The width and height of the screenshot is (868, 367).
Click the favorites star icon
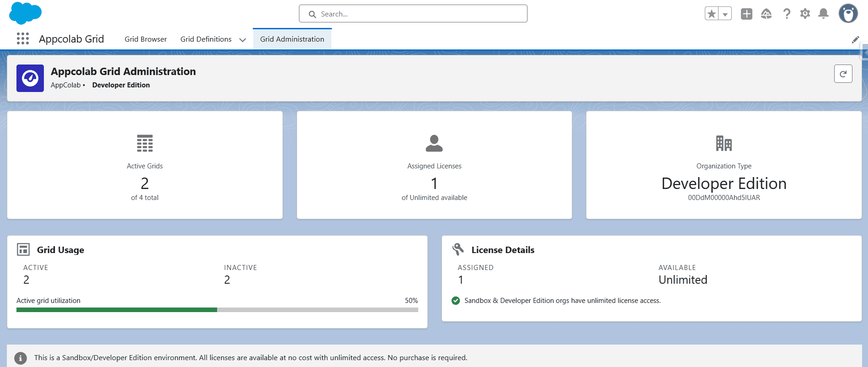pyautogui.click(x=712, y=14)
